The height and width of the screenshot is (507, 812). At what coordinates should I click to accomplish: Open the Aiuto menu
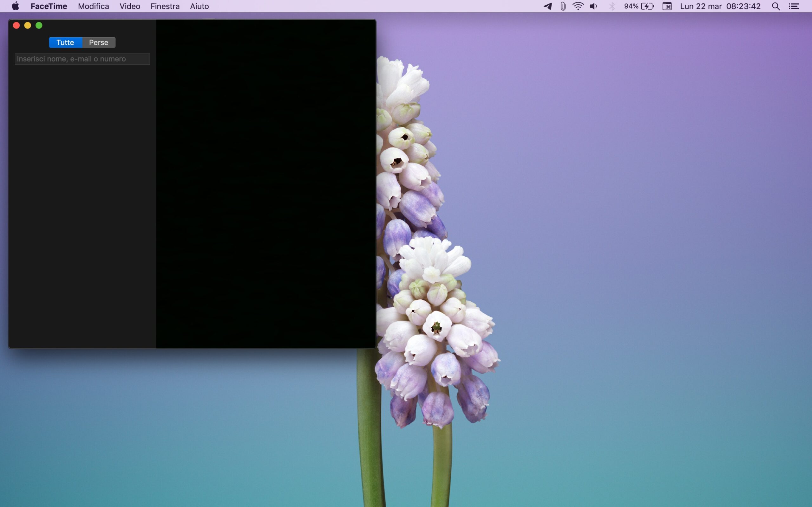199,6
